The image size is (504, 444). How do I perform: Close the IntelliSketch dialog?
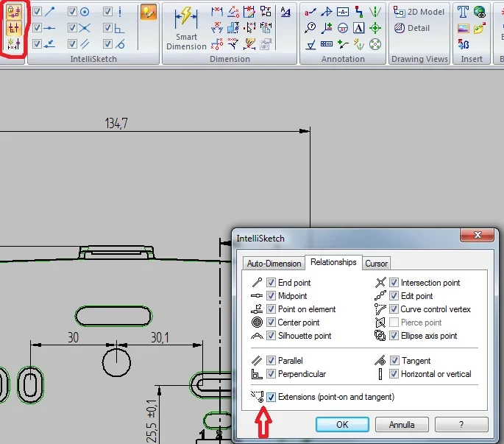click(478, 235)
